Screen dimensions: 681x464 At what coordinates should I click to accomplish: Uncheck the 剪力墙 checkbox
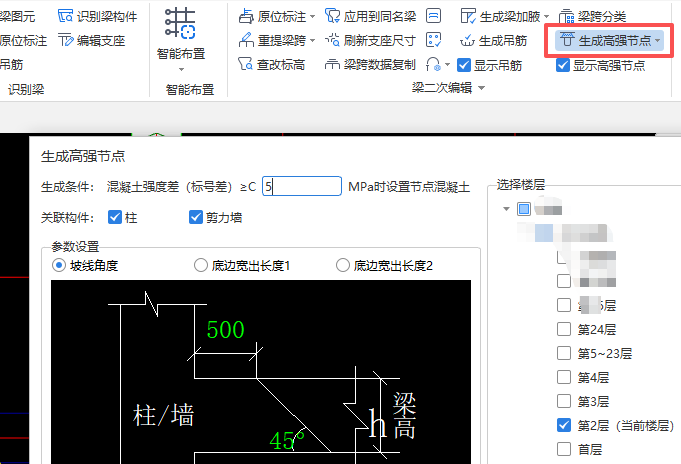point(196,217)
